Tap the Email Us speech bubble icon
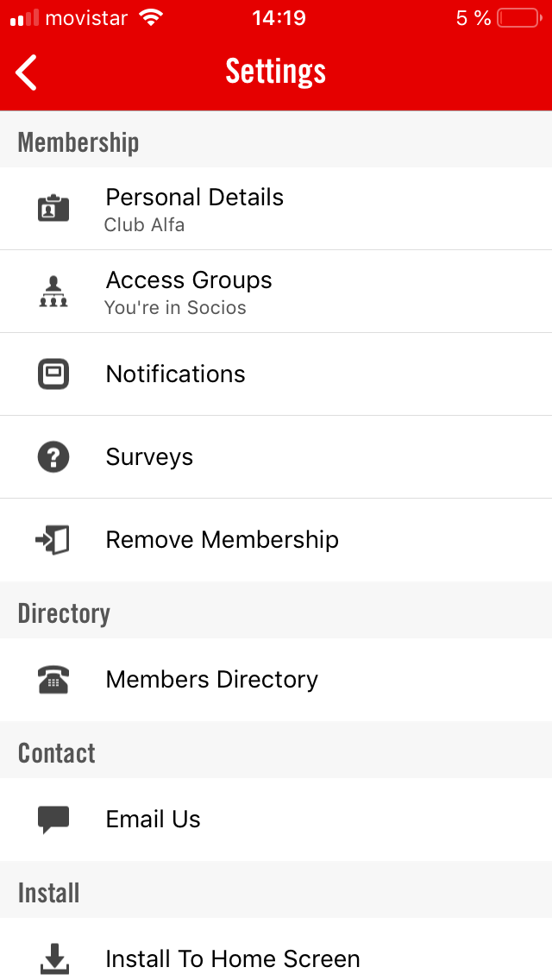Screen dimensions: 552x980 pos(53,820)
